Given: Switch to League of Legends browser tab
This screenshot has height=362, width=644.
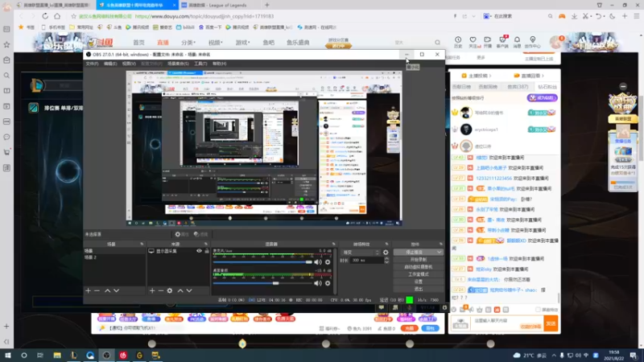Looking at the screenshot, I should pos(218,6).
